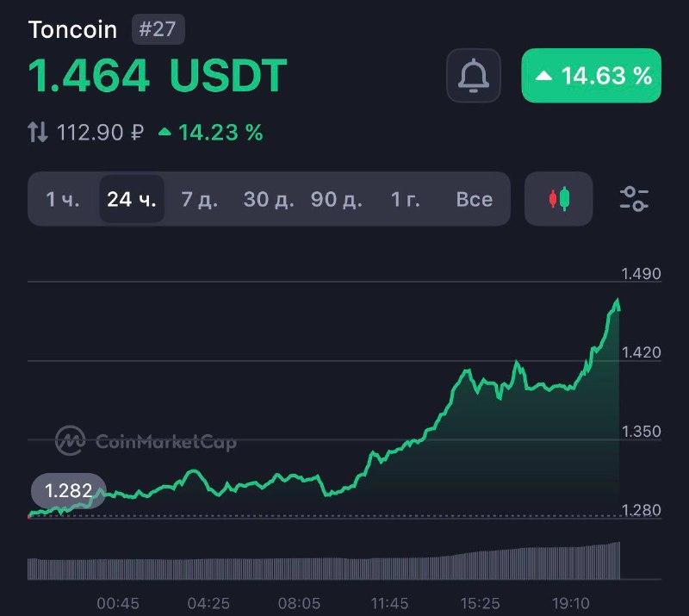Viewport: 689px width, 616px height.
Task: Open chart settings sliders icon
Action: tap(634, 199)
